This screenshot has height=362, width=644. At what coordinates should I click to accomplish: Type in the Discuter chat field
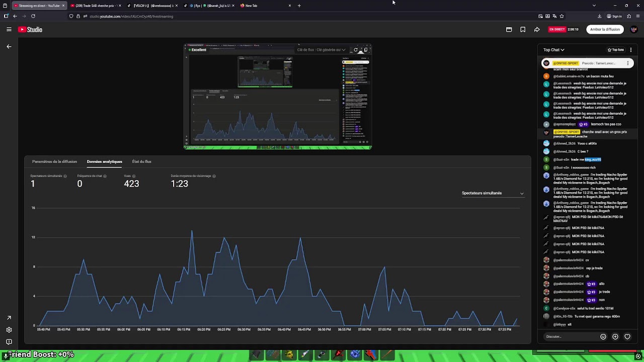571,336
